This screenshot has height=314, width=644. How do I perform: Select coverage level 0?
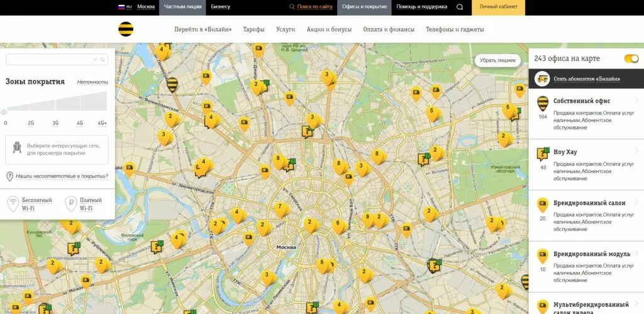(5, 123)
